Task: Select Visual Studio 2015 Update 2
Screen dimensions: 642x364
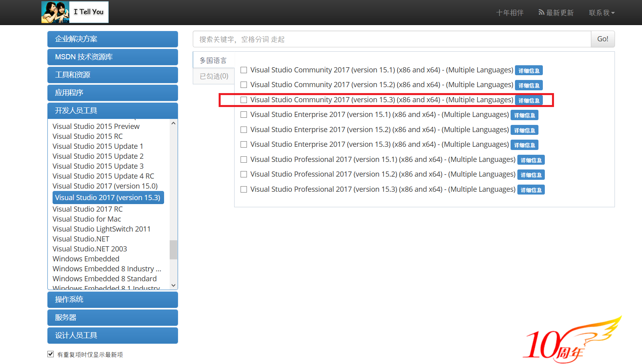Action: pos(98,156)
